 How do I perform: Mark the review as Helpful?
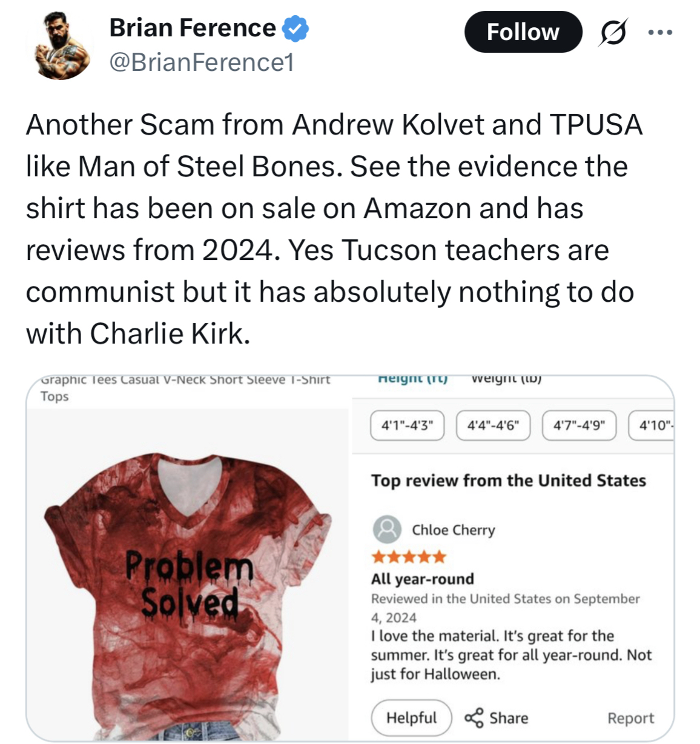[x=411, y=718]
